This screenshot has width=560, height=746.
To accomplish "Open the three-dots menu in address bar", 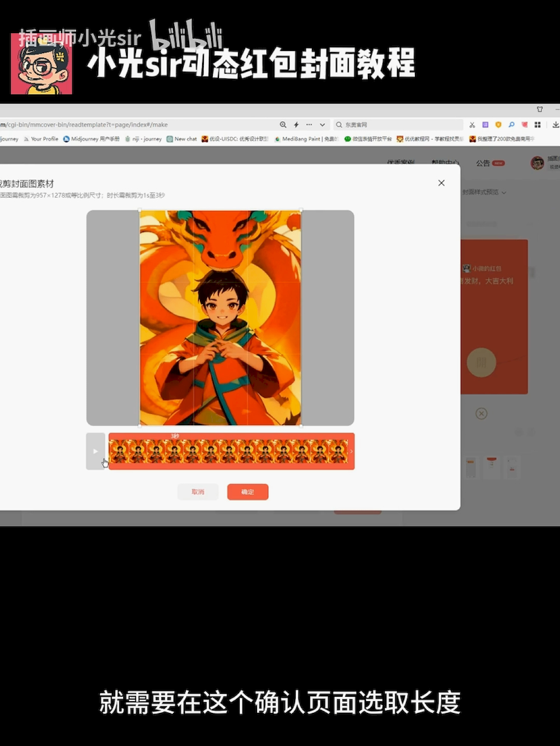I will (x=309, y=125).
